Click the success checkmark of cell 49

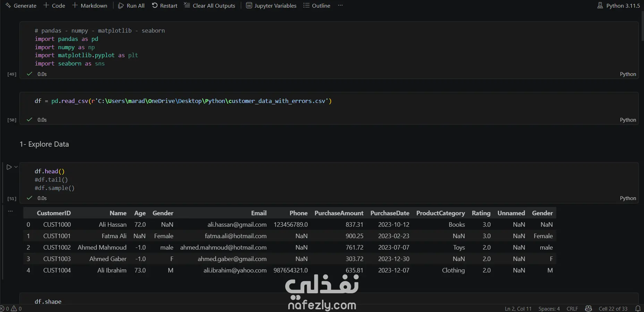(x=30, y=74)
